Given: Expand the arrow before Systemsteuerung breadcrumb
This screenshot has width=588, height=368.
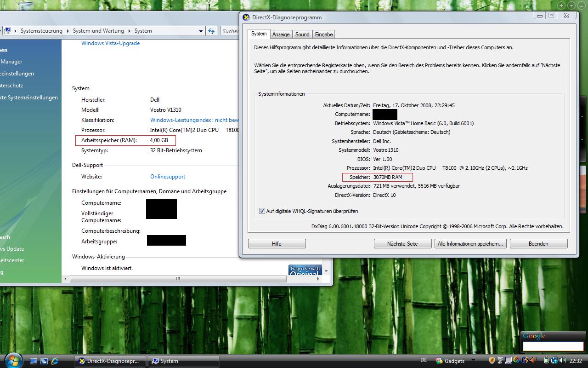Looking at the screenshot, I should click(16, 31).
